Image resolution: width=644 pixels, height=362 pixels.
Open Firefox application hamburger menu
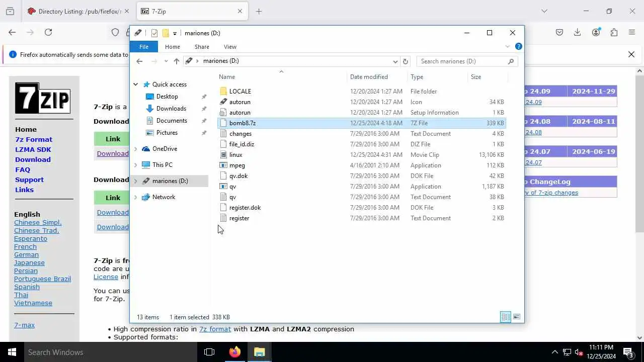pos(632,32)
